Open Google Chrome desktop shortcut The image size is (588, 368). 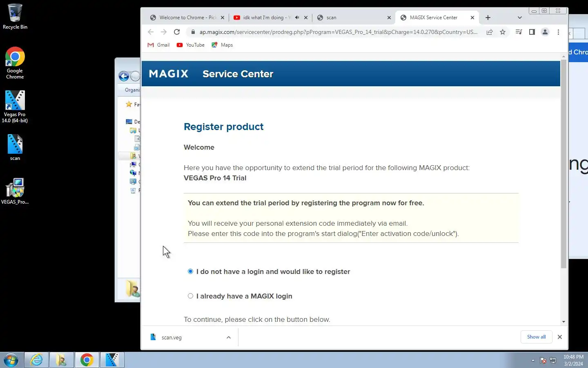point(15,63)
